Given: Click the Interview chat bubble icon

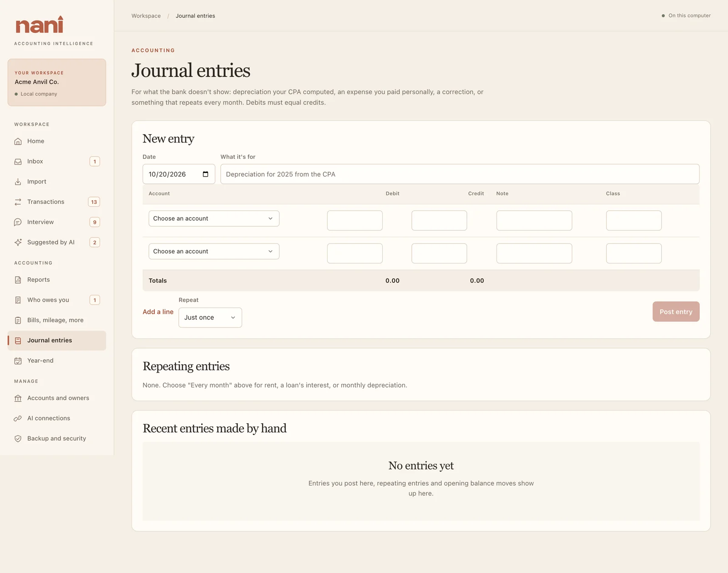Looking at the screenshot, I should pos(18,222).
